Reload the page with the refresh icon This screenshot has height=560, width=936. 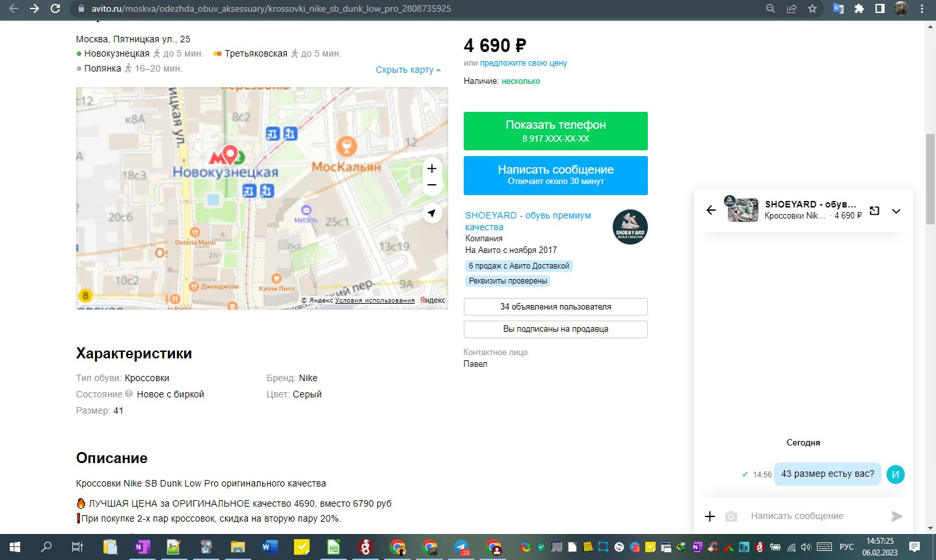pyautogui.click(x=55, y=8)
